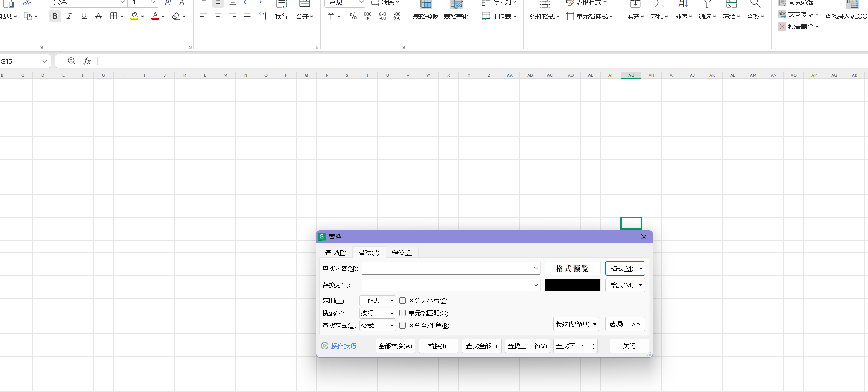Image resolution: width=868 pixels, height=392 pixels.
Task: Click 选项(T) options button
Action: point(625,324)
